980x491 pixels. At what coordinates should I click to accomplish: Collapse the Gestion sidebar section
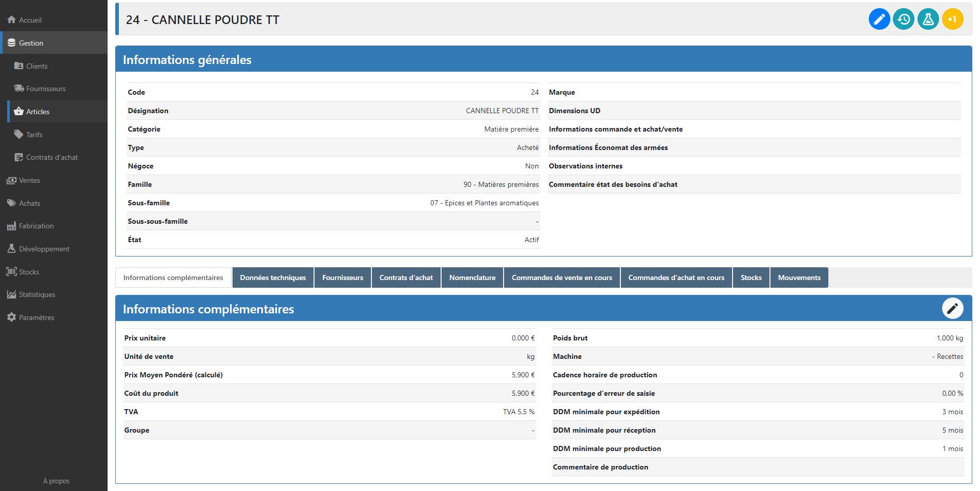tap(54, 42)
